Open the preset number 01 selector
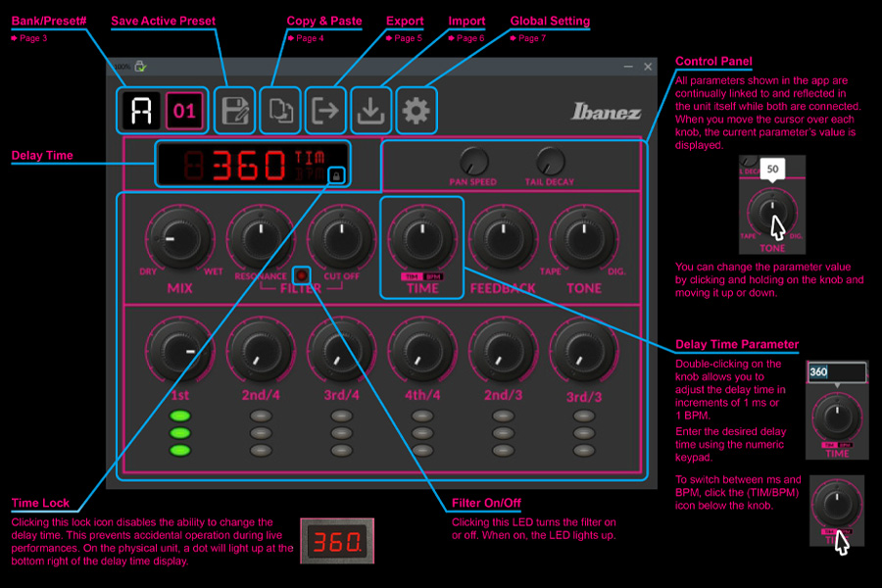This screenshot has width=882, height=588. click(x=184, y=111)
